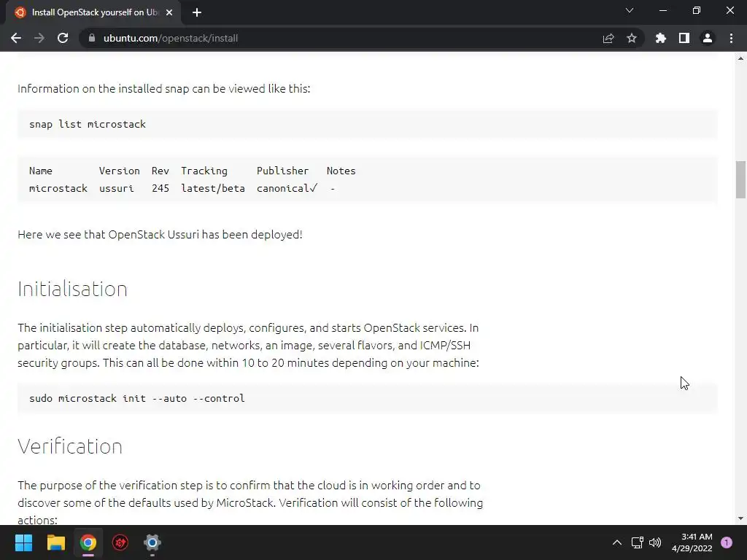Click the 'latest/beta' tracking value
Image resolution: width=747 pixels, height=560 pixels.
pos(213,189)
